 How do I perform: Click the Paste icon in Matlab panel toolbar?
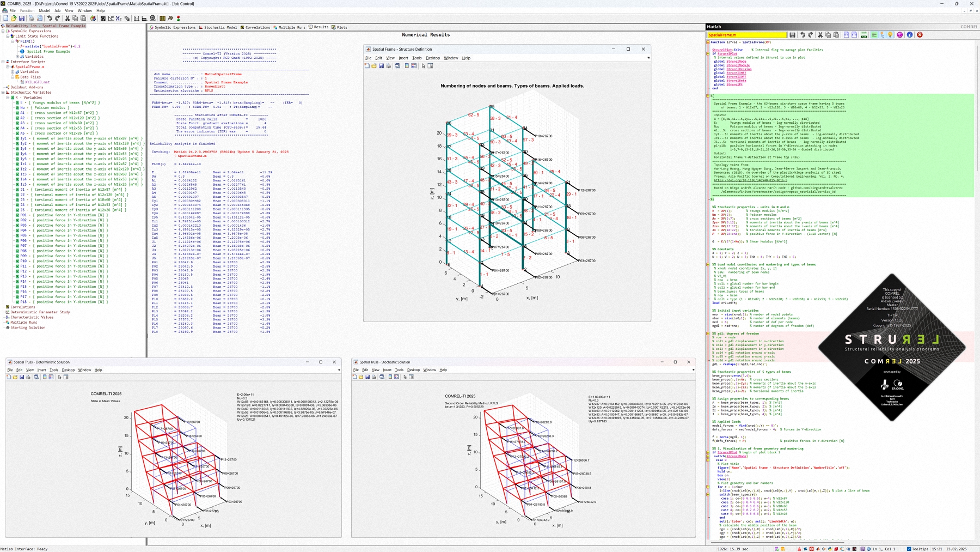(x=836, y=35)
